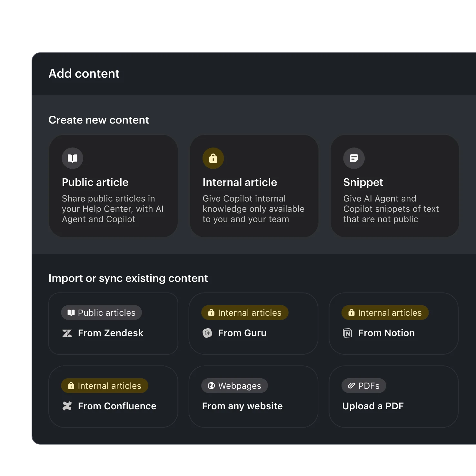
Task: Select the Zendesk logo icon
Action: 67,333
